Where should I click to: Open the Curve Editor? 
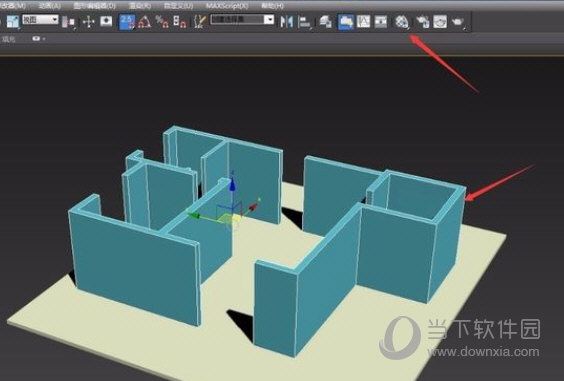tap(363, 22)
